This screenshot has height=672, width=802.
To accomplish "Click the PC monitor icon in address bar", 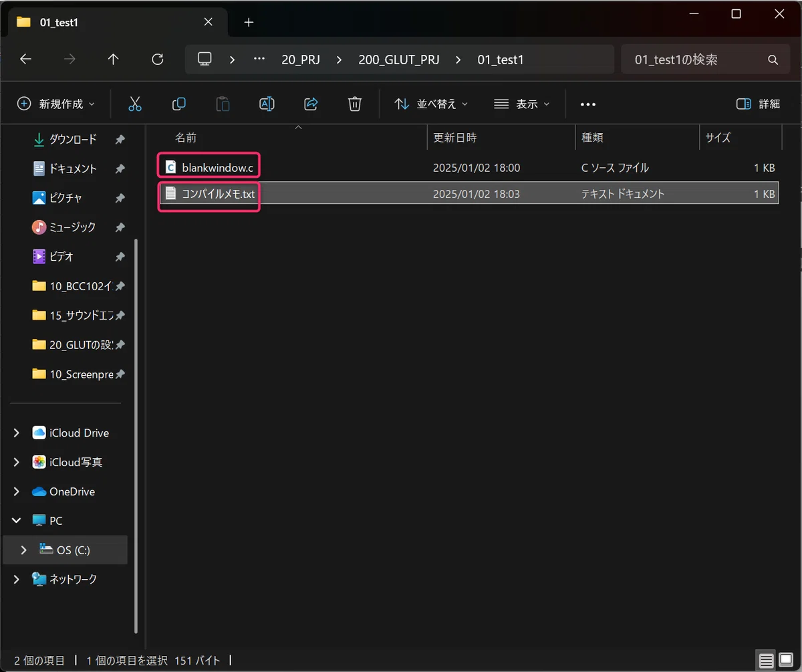I will 205,60.
